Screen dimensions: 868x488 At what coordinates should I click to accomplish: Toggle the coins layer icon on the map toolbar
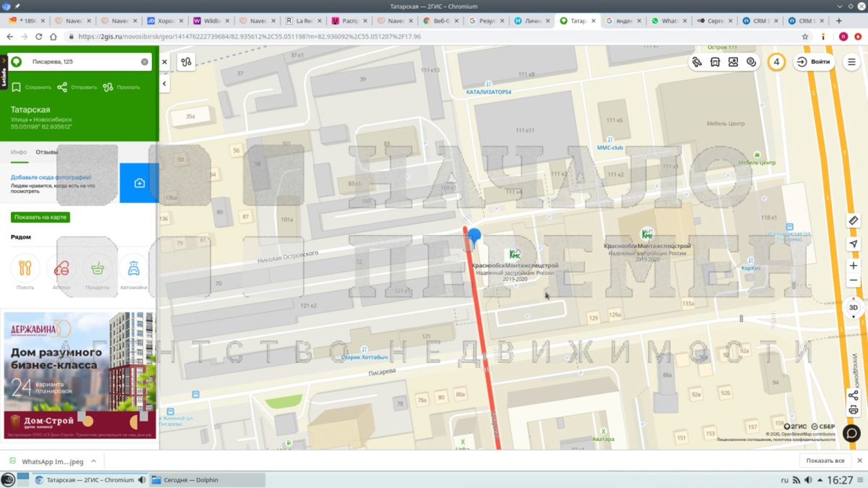tap(751, 62)
